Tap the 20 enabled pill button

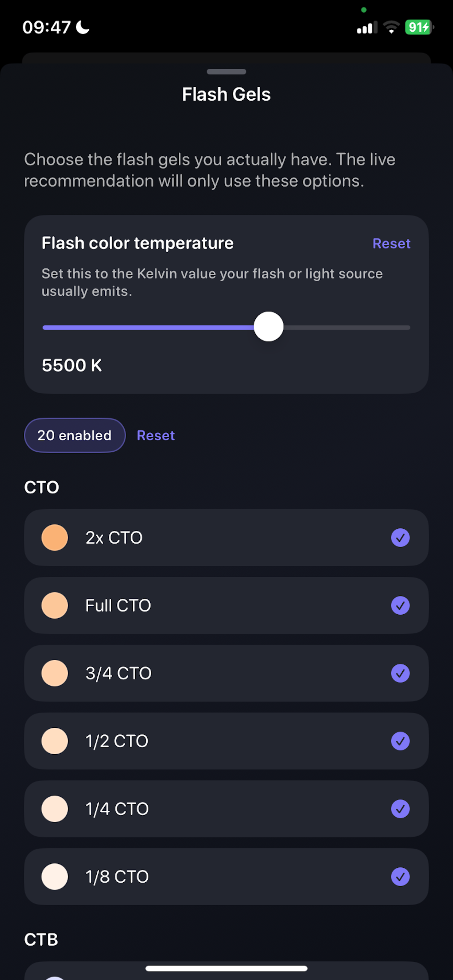[75, 435]
